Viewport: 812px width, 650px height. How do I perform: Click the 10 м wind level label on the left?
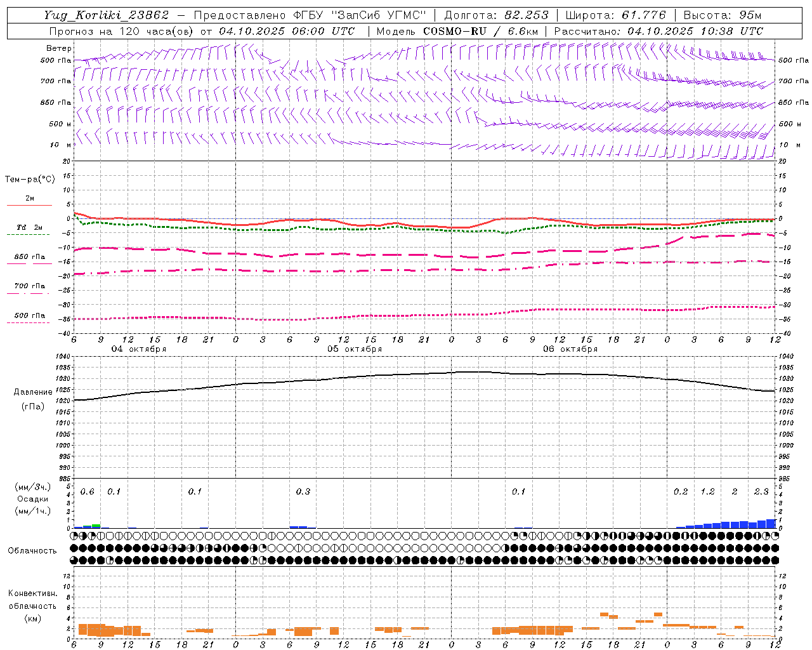coord(60,145)
